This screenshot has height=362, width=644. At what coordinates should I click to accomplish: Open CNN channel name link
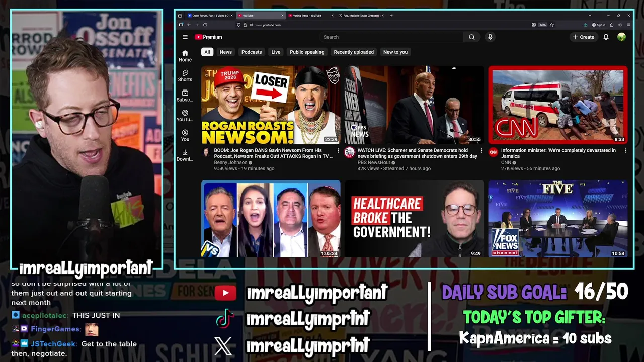[506, 163]
